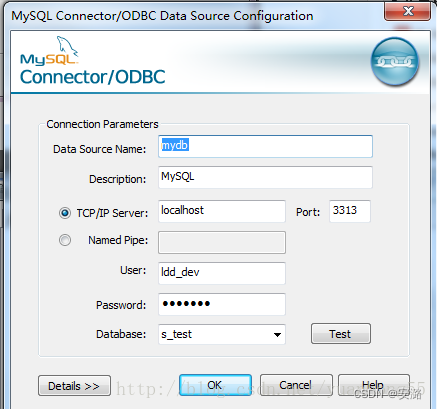The height and width of the screenshot is (409, 437).
Task: Click the Connection Parameters group label
Action: click(102, 124)
